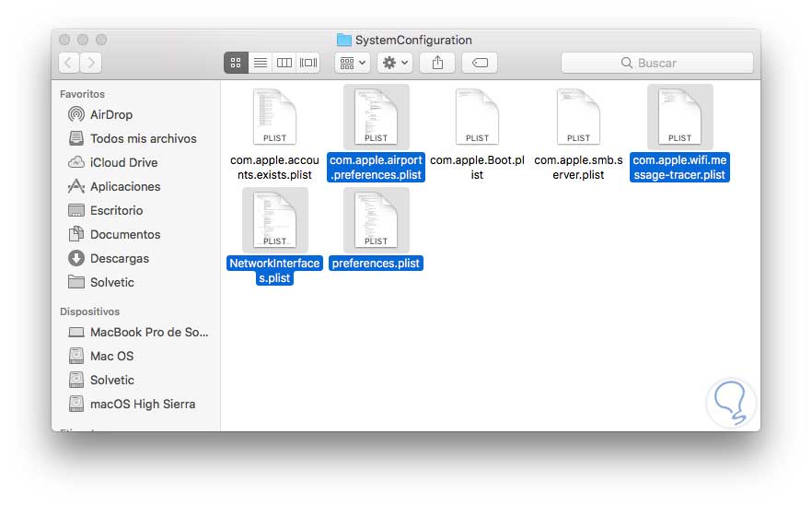
Task: Select com.apple.airport.preferences.plist file icon
Action: (376, 117)
